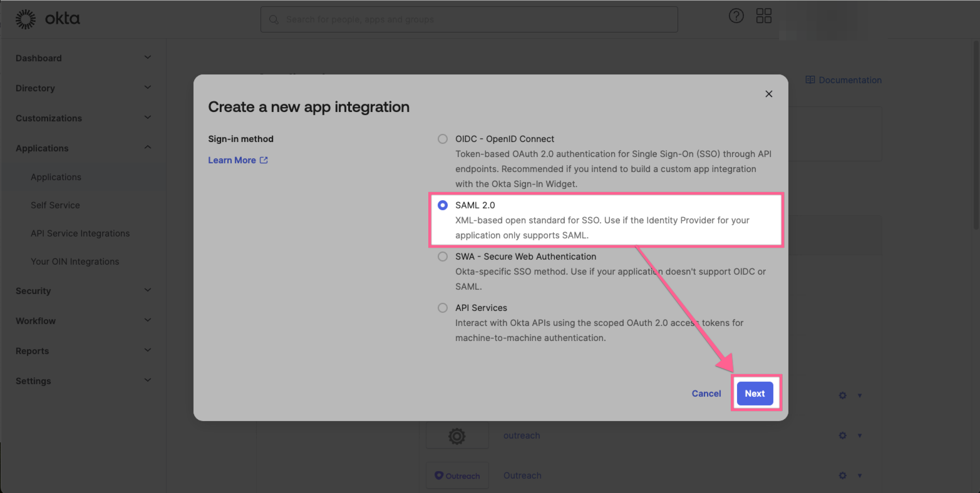The height and width of the screenshot is (493, 980).
Task: Open Self Service from the sidebar
Action: 55,205
